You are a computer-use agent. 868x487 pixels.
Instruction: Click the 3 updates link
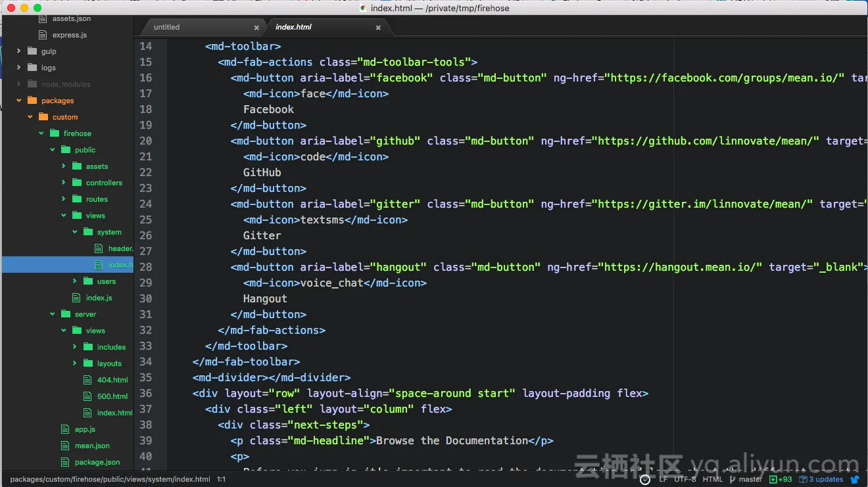(x=826, y=480)
